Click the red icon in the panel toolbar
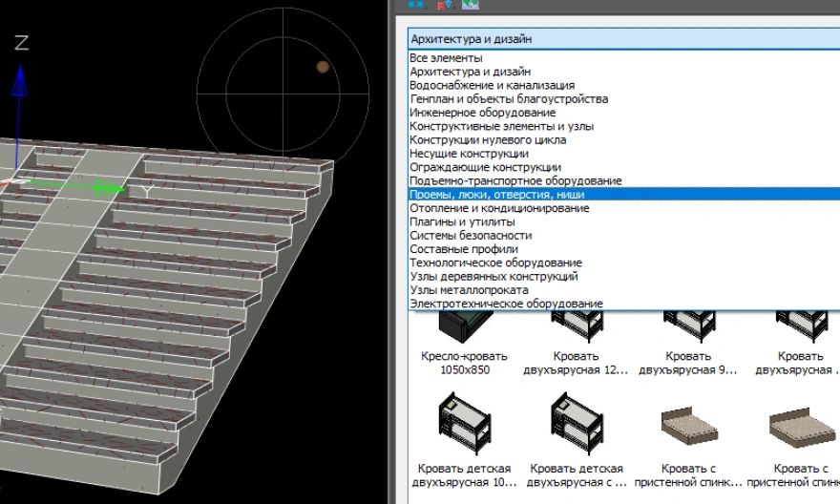Viewport: 840px width, 504px height. (x=443, y=5)
